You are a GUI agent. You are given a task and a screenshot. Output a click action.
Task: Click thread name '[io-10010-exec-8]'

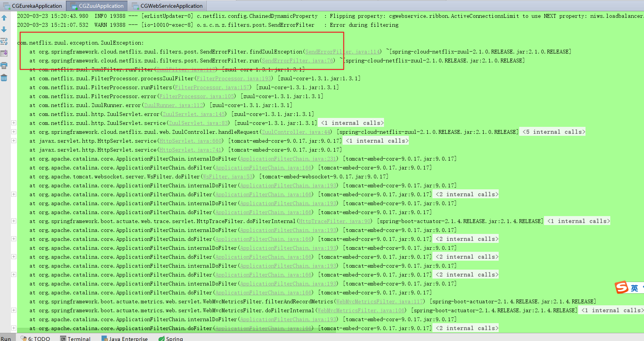(167, 25)
